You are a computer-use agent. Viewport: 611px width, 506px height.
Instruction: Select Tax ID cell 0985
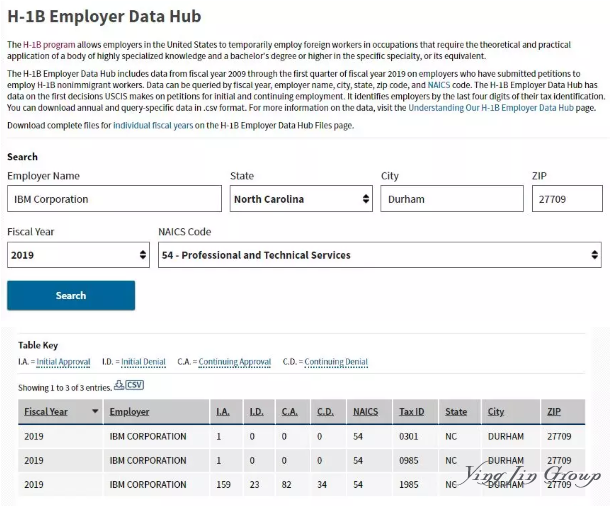[408, 460]
